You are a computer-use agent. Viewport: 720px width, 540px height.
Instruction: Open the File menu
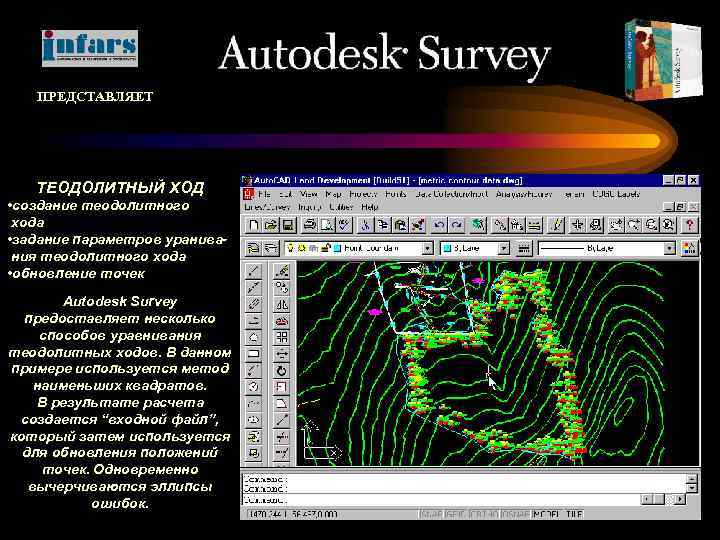coord(264,194)
